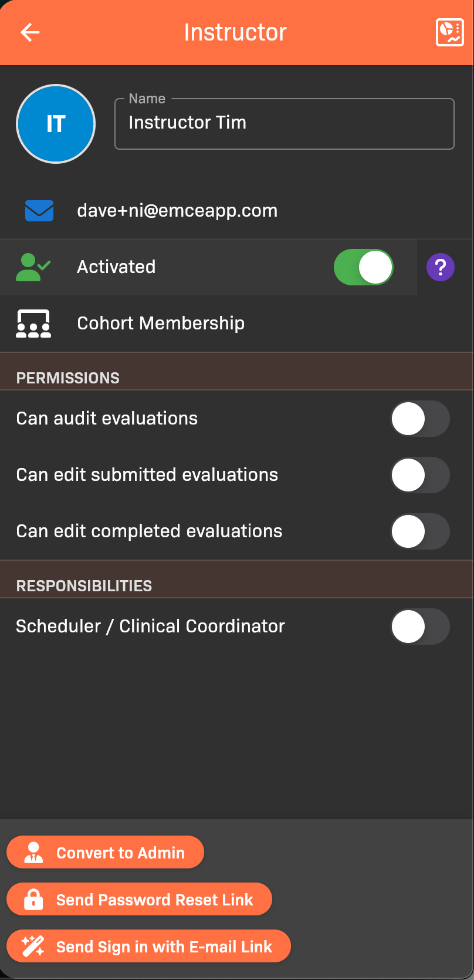This screenshot has width=474, height=980.
Task: Click the green activated user icon
Action: tap(33, 267)
